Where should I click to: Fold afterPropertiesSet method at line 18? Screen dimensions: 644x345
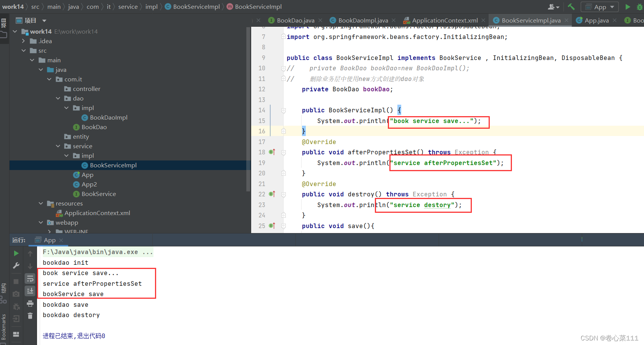[284, 152]
